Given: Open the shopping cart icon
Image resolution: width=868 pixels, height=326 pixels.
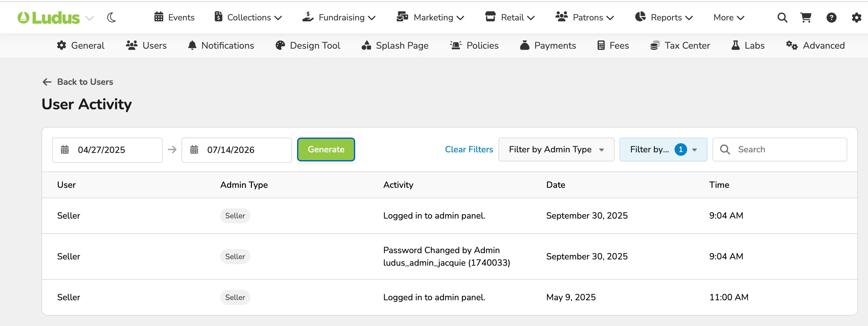Looking at the screenshot, I should 806,18.
